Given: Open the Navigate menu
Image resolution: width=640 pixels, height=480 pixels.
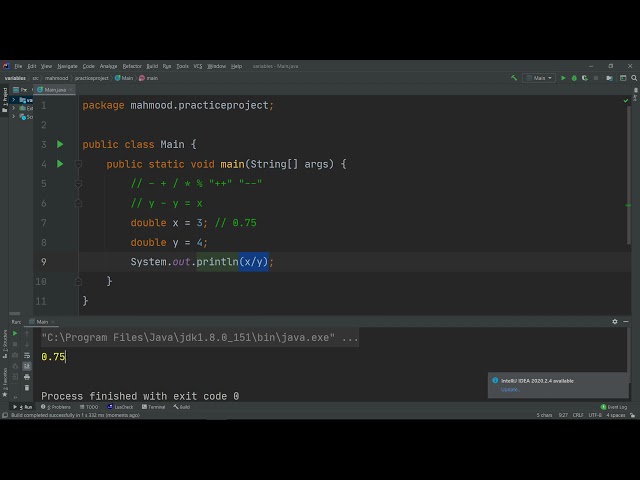Looking at the screenshot, I should (x=67, y=66).
